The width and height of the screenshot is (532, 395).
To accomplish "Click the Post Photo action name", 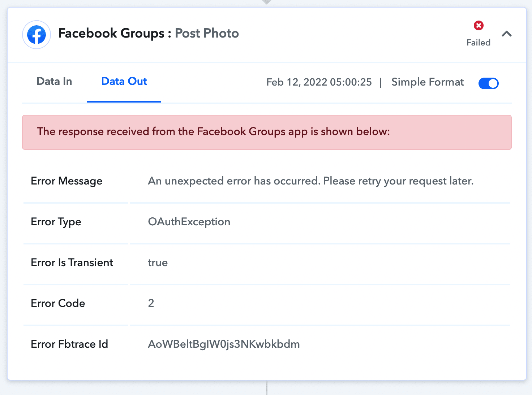I will (x=207, y=33).
